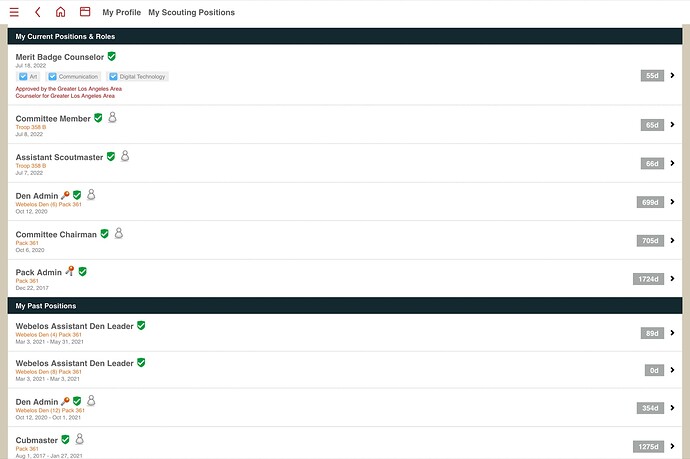Viewport: 690px width, 459px height.
Task: Click key icon beside current Den Admin (6)
Action: (65, 195)
